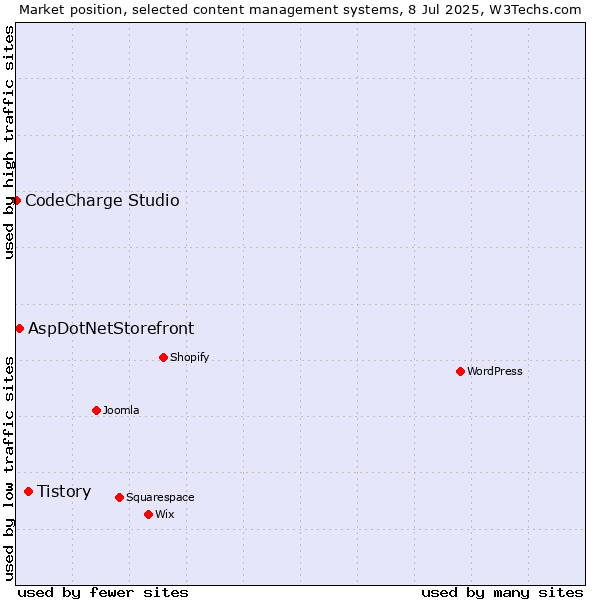Click the Squarespace red data point
The height and width of the screenshot is (600, 600).
click(x=119, y=497)
